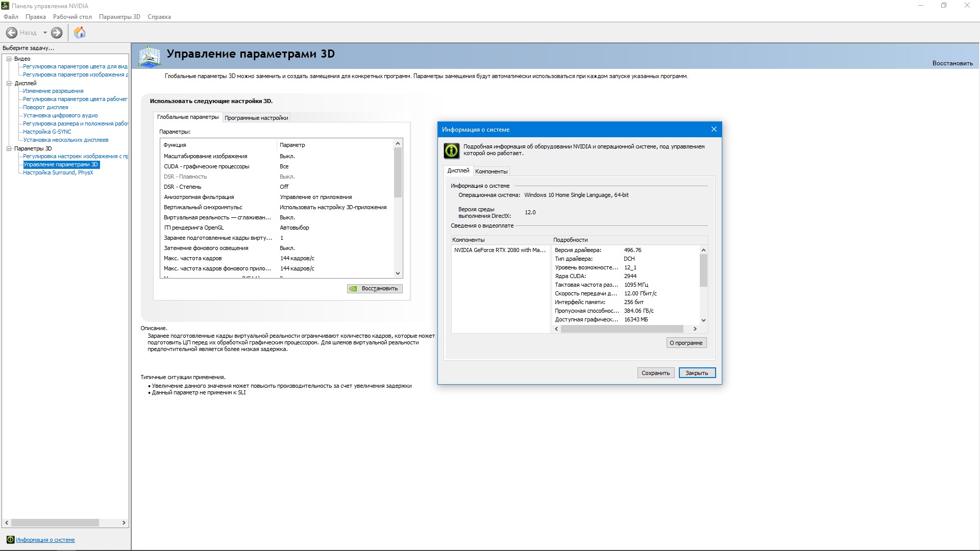Collapse the Дисплей tree node
Viewport: 980px width, 551px height.
9,83
